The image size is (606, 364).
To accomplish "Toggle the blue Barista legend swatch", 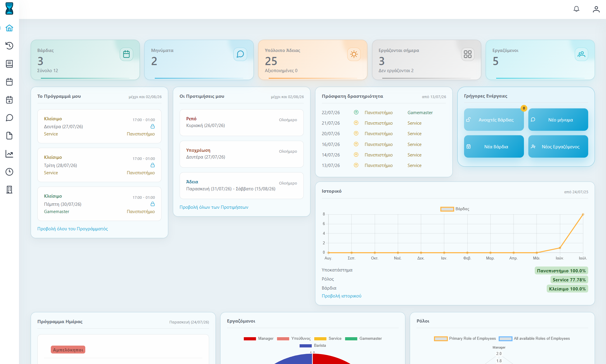I will [305, 346].
